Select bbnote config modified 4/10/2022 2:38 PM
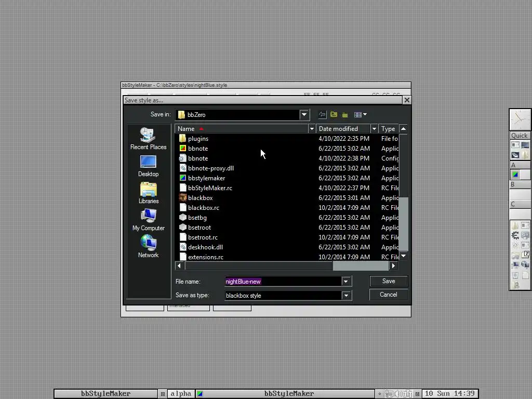 coord(198,158)
